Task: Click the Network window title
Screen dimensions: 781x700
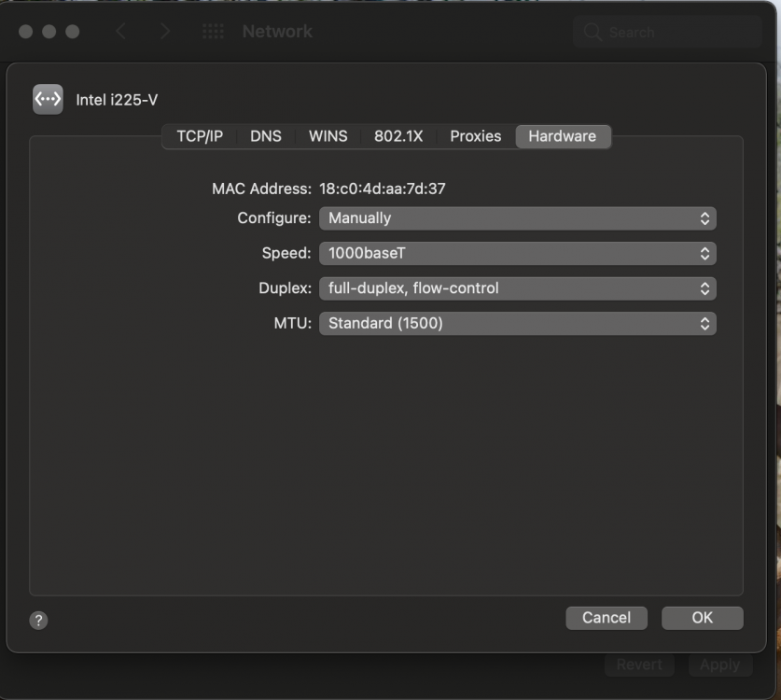Action: pos(277,32)
